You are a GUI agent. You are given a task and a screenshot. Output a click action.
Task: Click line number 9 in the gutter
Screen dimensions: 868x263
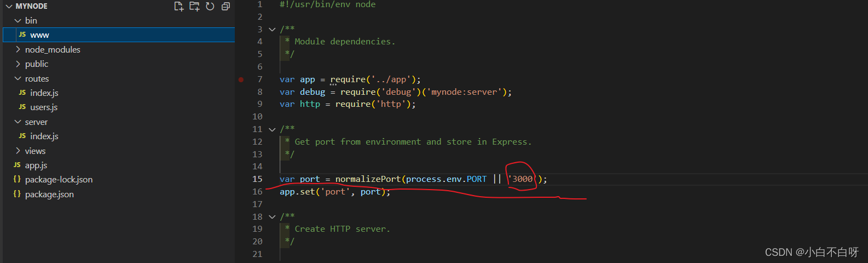pyautogui.click(x=260, y=104)
